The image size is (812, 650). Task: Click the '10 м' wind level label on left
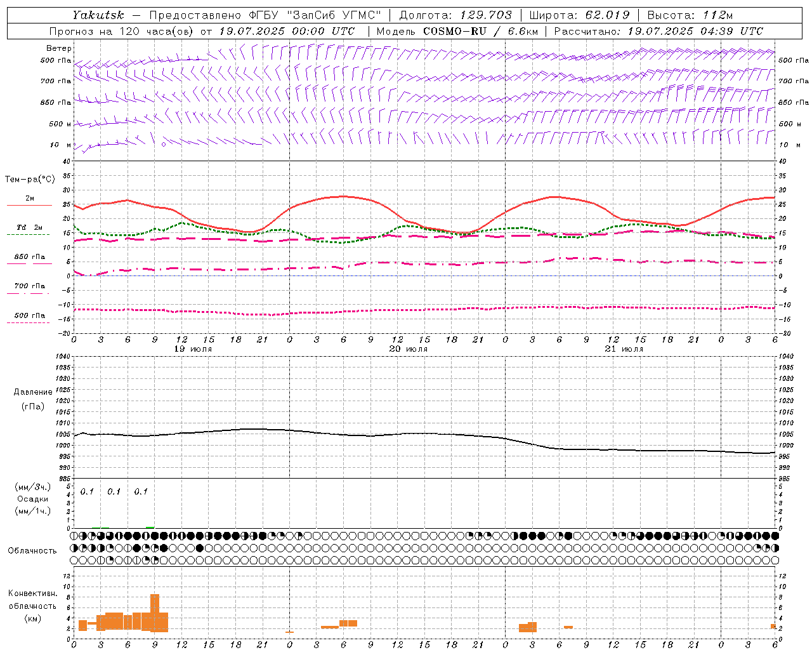[x=61, y=145]
